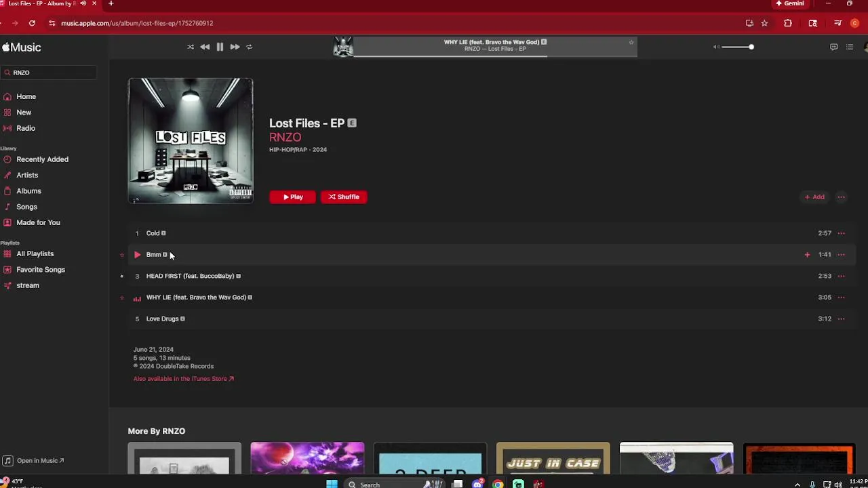Select HEAD FIRST (feat. BuccoBaby) track

point(190,276)
